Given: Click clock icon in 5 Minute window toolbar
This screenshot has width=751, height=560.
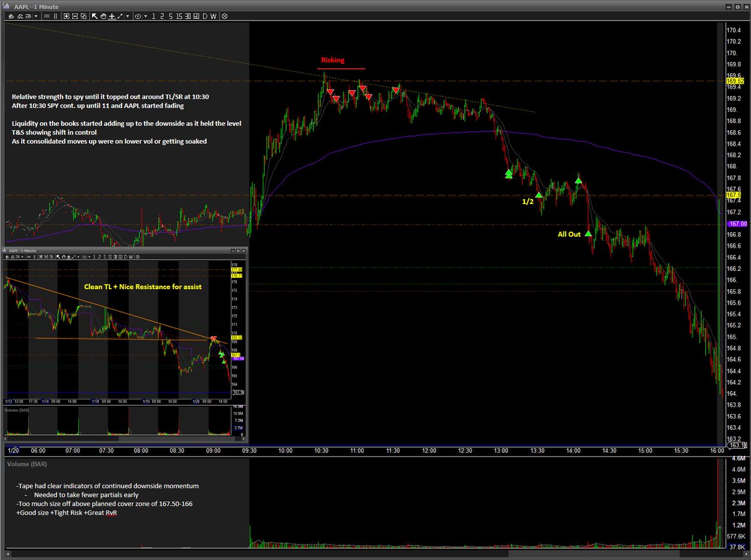Looking at the screenshot, I should (x=84, y=257).
